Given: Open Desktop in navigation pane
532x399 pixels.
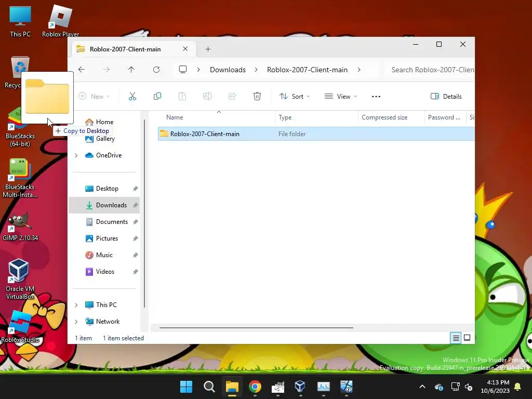Looking at the screenshot, I should click(107, 189).
